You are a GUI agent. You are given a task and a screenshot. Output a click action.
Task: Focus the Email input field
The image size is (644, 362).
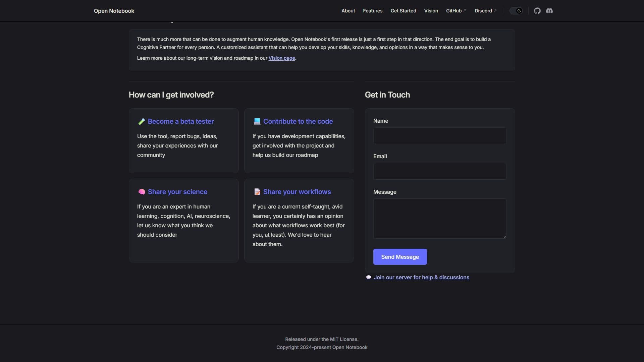tap(440, 171)
